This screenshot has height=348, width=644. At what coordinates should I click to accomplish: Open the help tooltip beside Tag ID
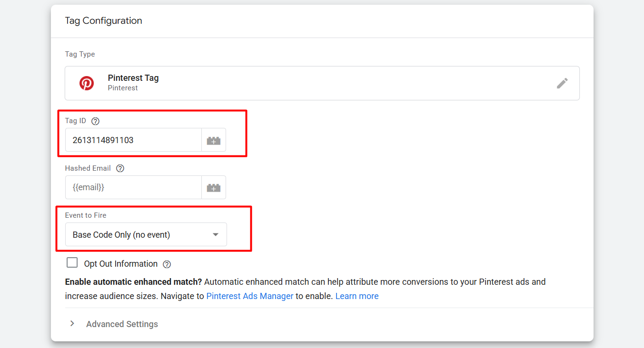click(x=95, y=121)
